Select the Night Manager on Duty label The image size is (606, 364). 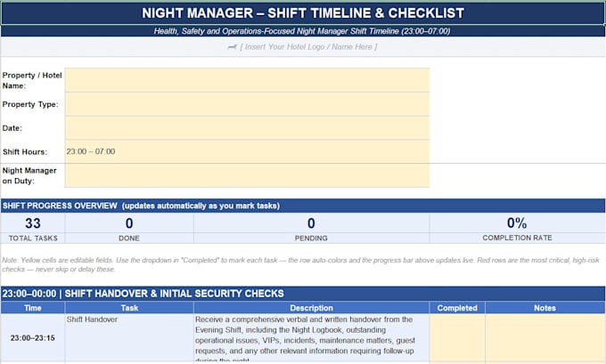click(29, 175)
